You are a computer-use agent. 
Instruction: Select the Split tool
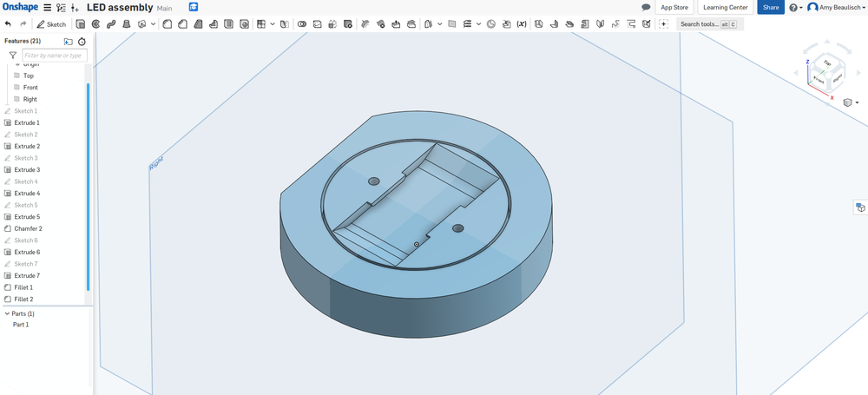click(x=317, y=23)
